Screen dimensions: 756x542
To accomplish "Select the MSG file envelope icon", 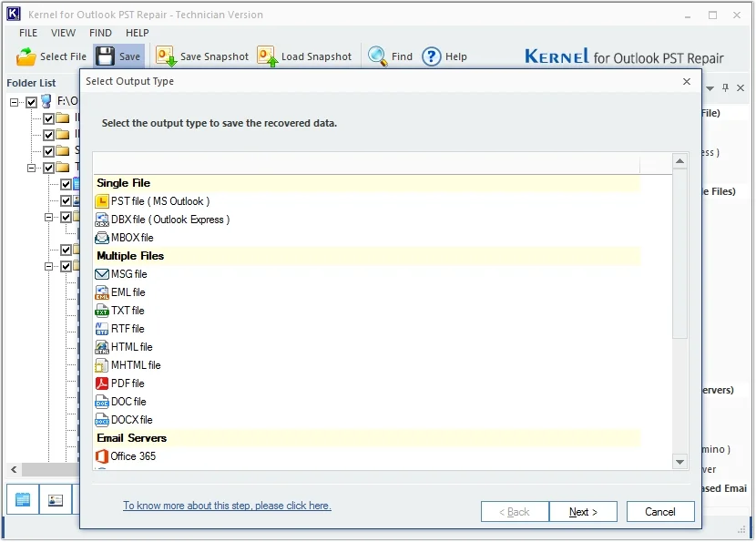I will pos(102,274).
